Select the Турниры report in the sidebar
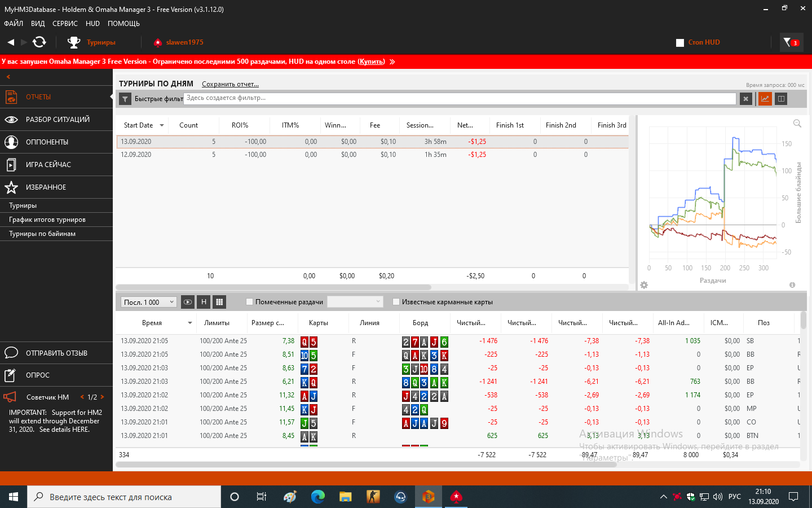The width and height of the screenshot is (812, 508). [56, 205]
